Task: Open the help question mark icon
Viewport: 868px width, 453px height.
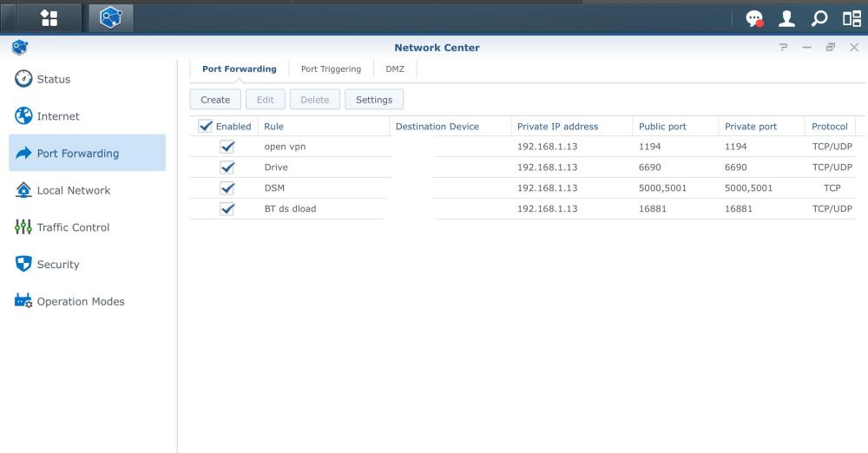Action: 783,48
